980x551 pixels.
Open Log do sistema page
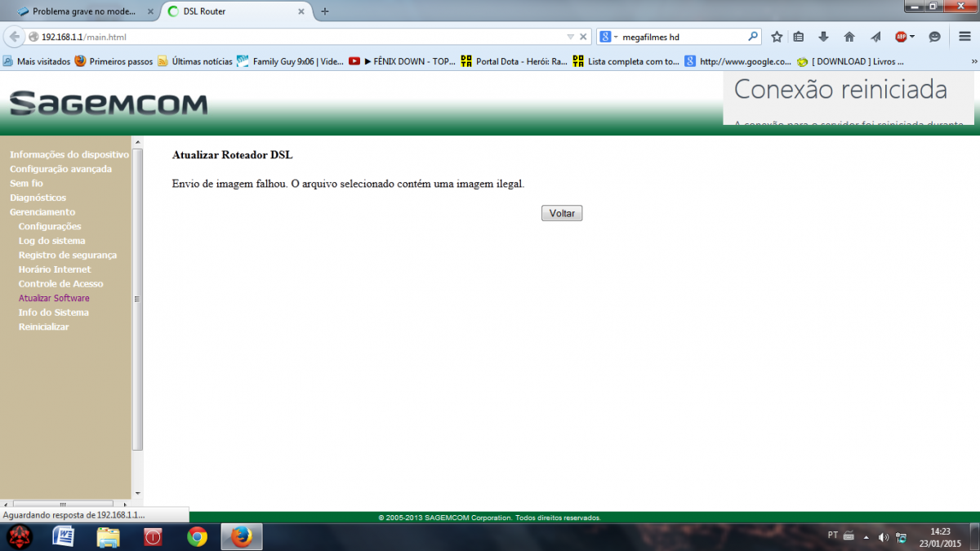[x=51, y=241]
